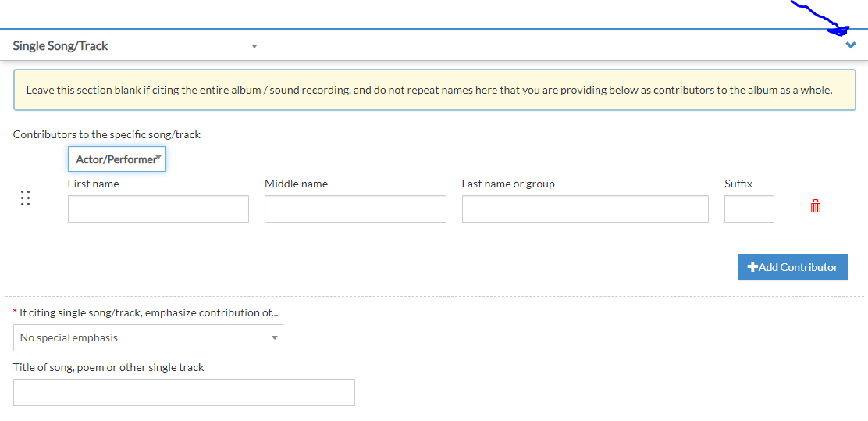This screenshot has height=421, width=868.
Task: Focus the Last name or group box
Action: pyautogui.click(x=585, y=209)
